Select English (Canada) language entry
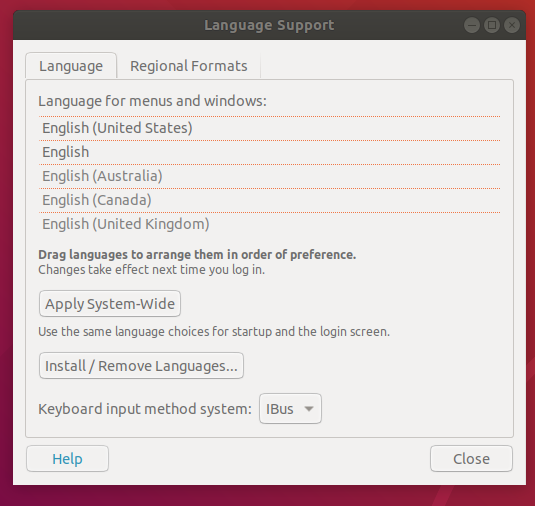 coord(270,200)
